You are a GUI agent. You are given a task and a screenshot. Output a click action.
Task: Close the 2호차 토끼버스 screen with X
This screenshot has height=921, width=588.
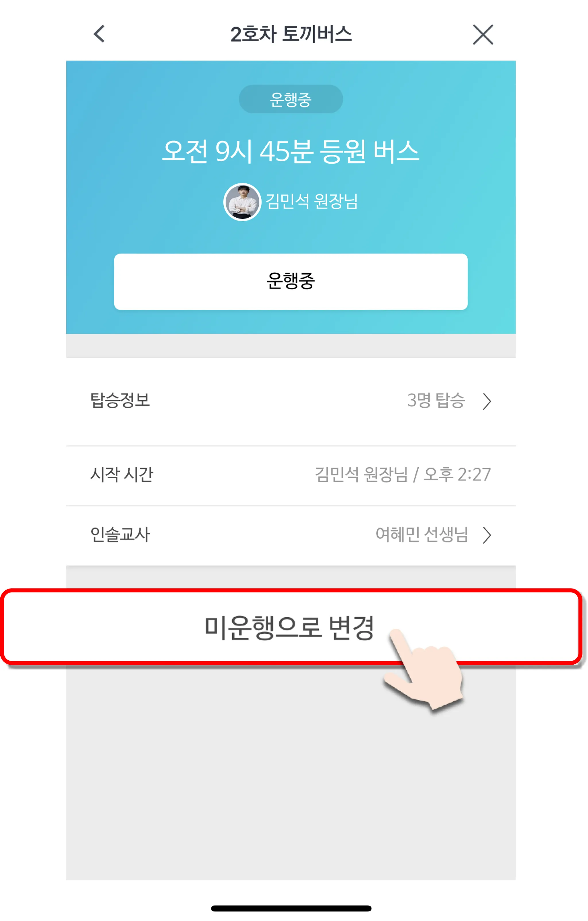[x=483, y=34]
